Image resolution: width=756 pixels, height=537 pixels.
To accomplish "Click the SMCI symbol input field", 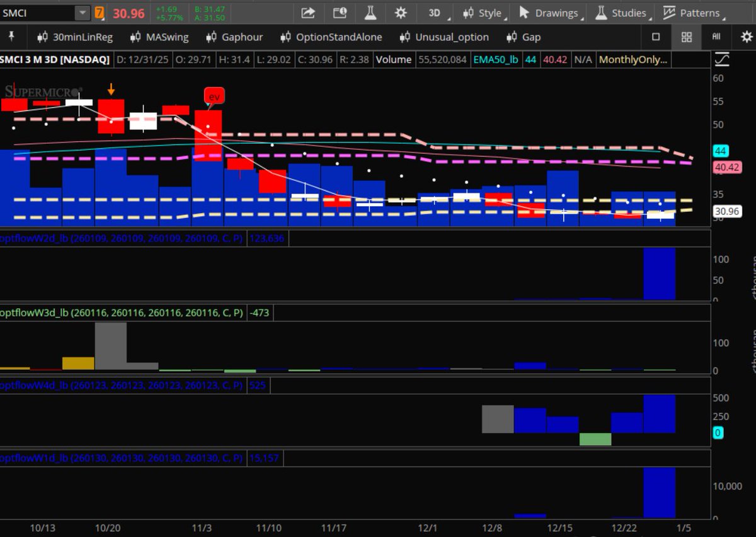I will 38,13.
